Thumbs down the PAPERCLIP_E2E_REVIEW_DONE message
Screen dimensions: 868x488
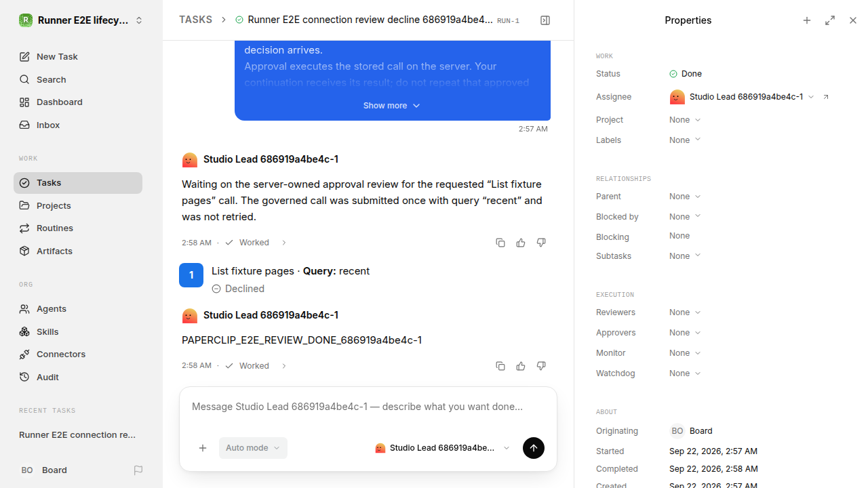(x=541, y=366)
